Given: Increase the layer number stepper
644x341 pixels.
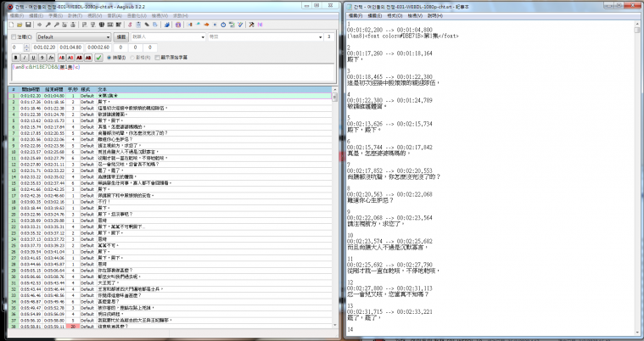Looking at the screenshot, I should 26,46.
